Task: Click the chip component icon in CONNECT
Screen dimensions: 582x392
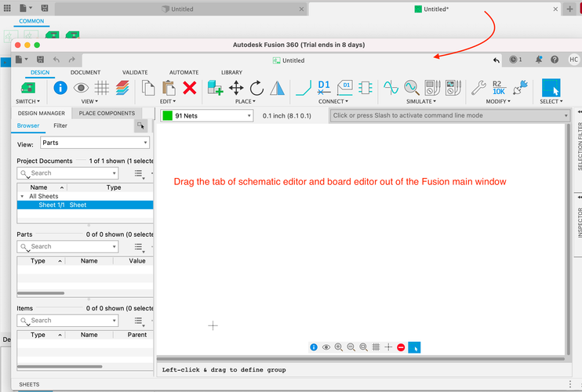Action: tap(366, 88)
